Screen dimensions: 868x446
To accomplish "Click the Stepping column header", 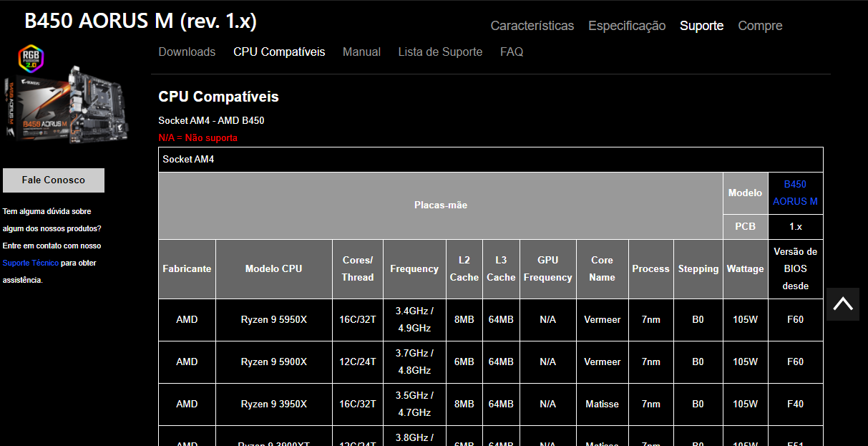I will 698,269.
